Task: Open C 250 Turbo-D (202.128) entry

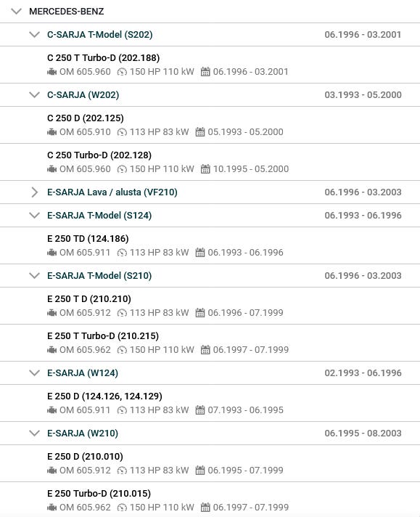Action: click(210, 162)
